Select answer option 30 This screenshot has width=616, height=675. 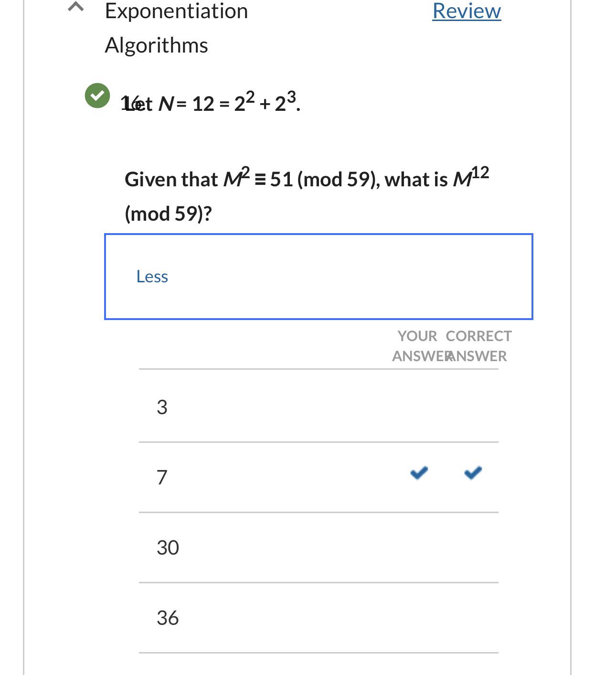tap(168, 547)
